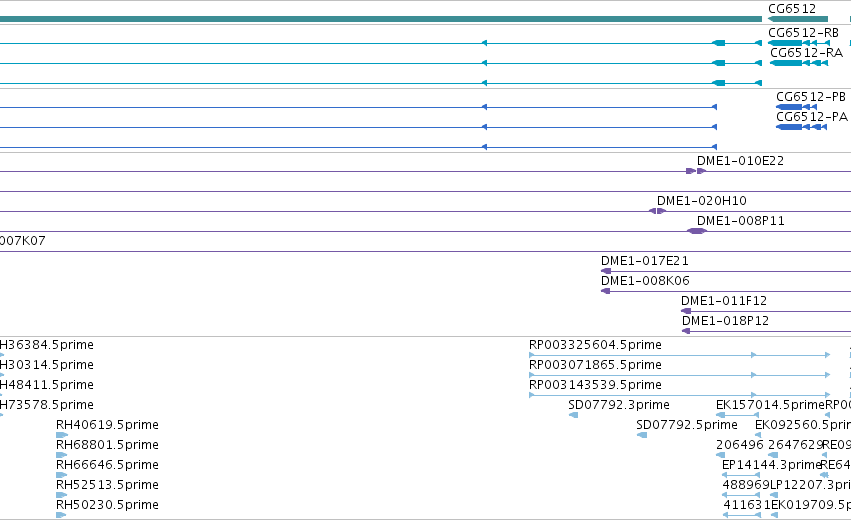
Task: Click the DME1-017E21 clone label
Action: [645, 261]
